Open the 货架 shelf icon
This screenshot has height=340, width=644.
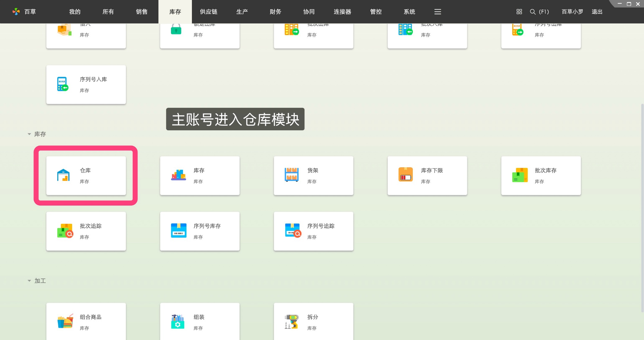[x=292, y=175]
